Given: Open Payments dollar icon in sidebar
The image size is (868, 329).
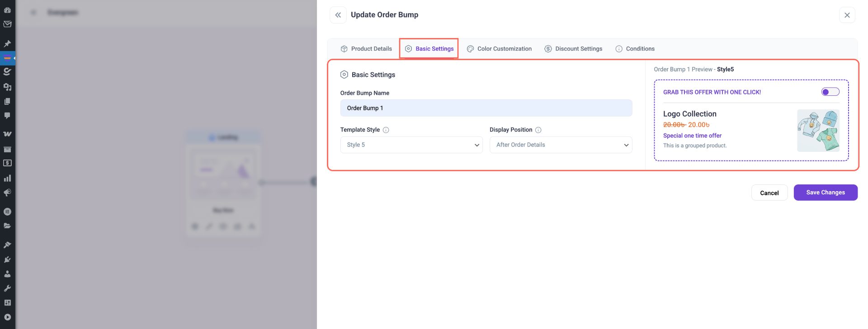Looking at the screenshot, I should pos(7,163).
